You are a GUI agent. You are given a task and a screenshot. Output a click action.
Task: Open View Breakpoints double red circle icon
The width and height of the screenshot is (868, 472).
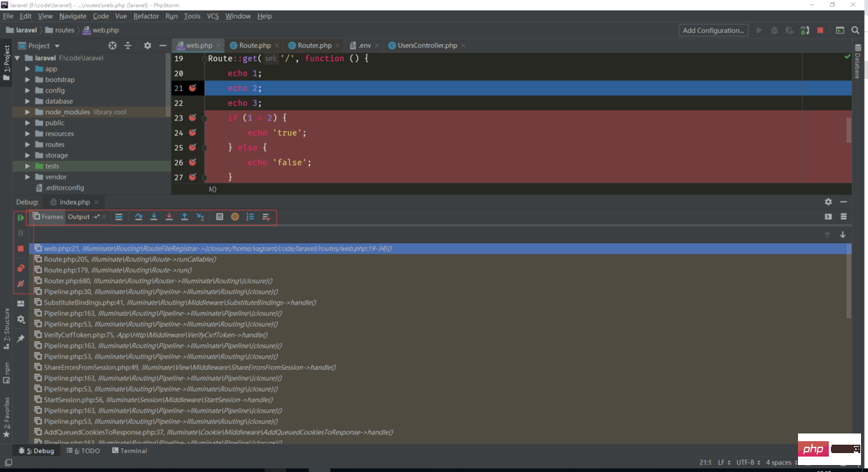[20, 268]
